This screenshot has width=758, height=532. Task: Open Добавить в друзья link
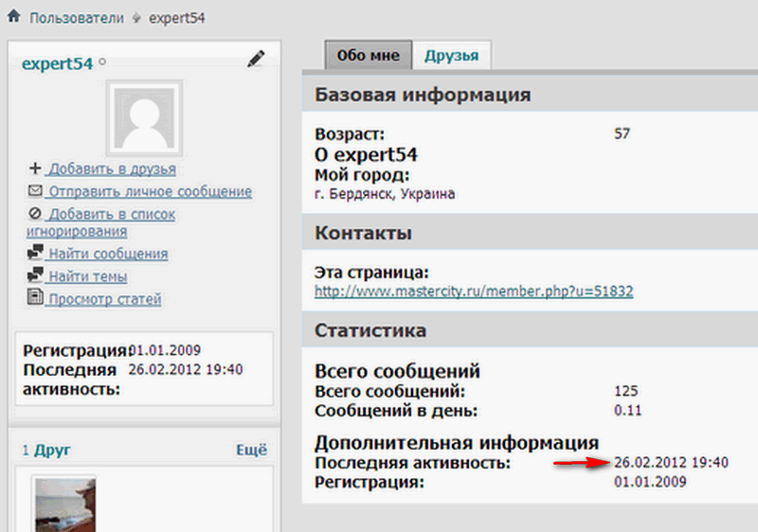tap(112, 168)
